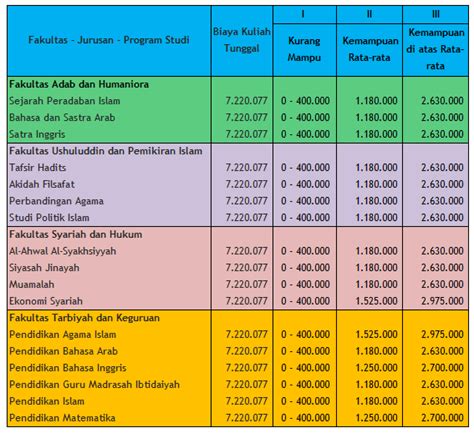474x433 pixels.
Task: Select 1.180.000 in Perbandingan Agama row
Action: pos(376,201)
